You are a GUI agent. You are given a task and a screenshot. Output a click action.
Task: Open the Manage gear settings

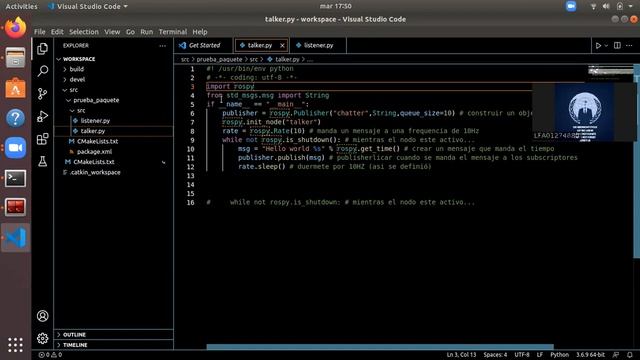(42, 338)
